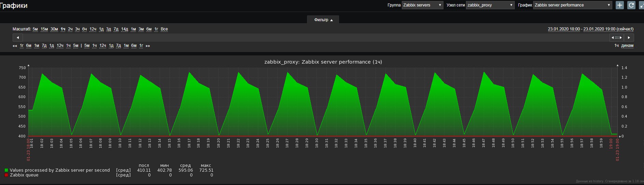Screen dimensions: 644x185
Task: Click the left arrow of the time scrollbar
Action: pyautogui.click(x=18, y=38)
